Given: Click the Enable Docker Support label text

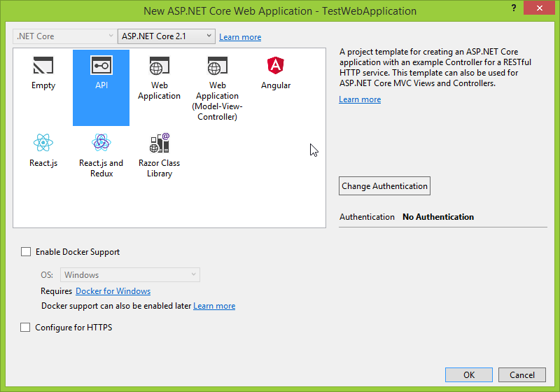Looking at the screenshot, I should 78,252.
